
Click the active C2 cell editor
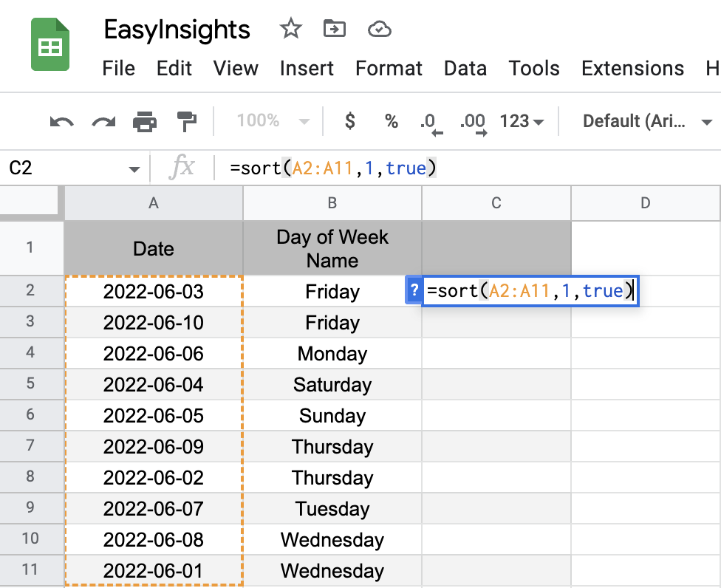(x=530, y=290)
